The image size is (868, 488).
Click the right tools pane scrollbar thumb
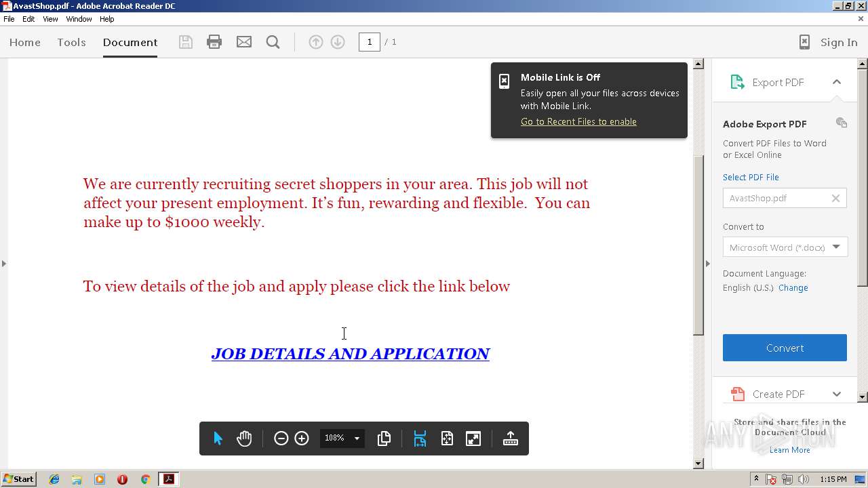pos(863,177)
